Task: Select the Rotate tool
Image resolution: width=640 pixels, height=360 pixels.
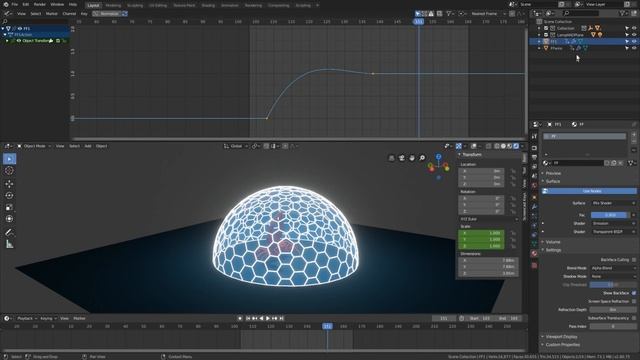Action: (9, 196)
